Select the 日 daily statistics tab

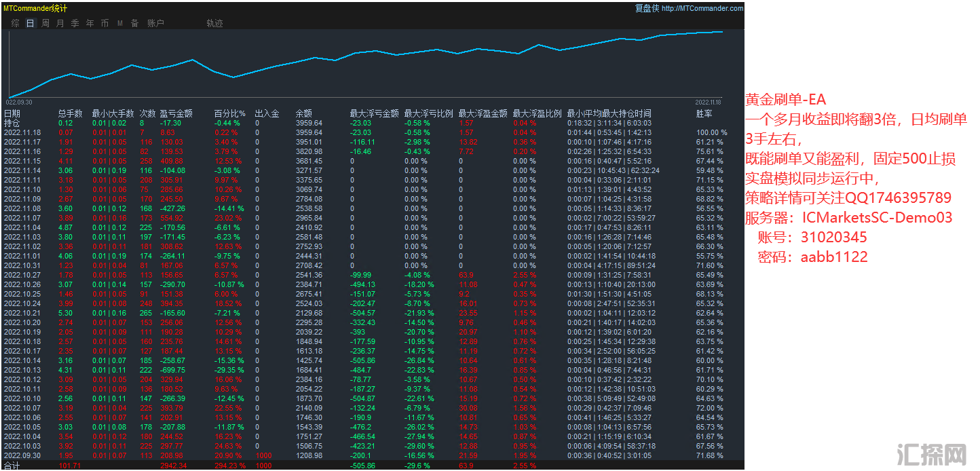30,23
